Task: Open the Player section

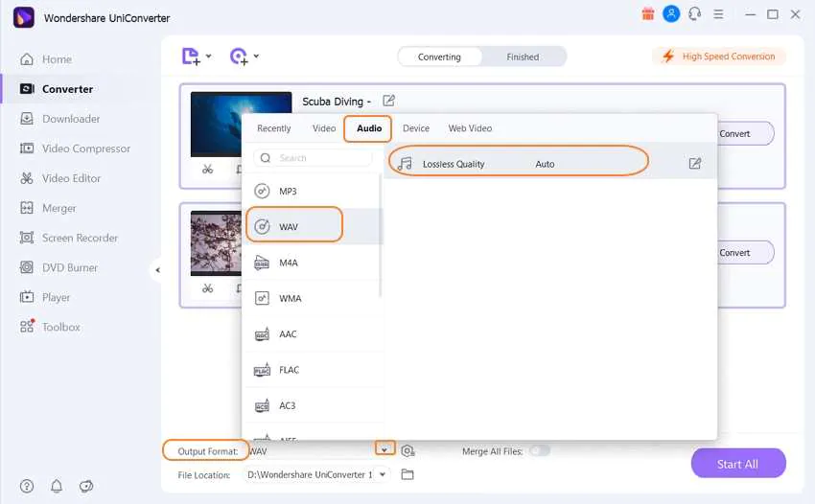Action: tap(44, 297)
